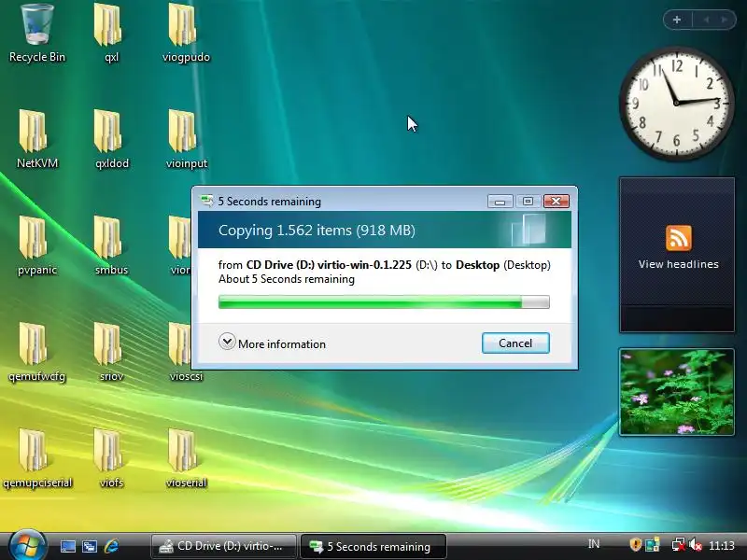Image resolution: width=747 pixels, height=560 pixels.
Task: Cancel the file copy operation
Action: click(x=515, y=343)
